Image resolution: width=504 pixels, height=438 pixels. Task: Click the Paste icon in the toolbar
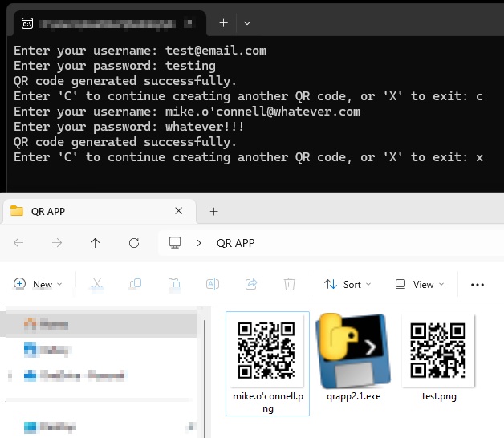(174, 284)
